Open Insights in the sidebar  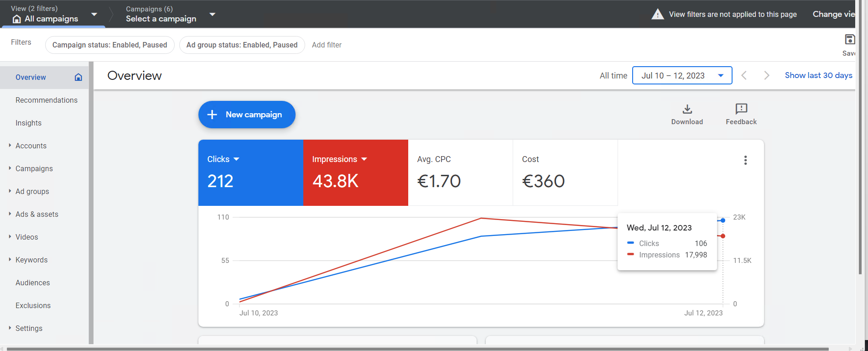pos(28,123)
